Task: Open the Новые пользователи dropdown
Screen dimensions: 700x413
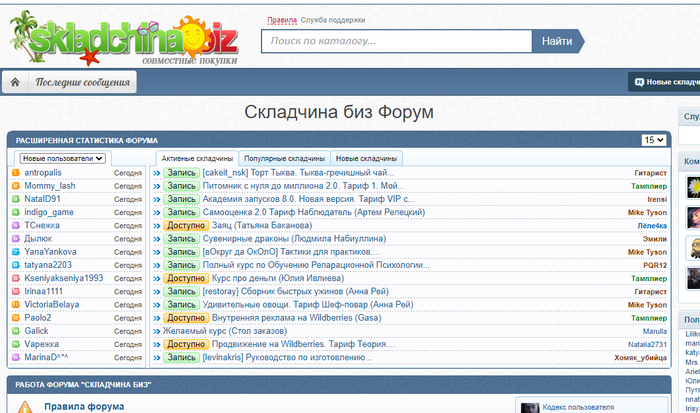Action: [63, 158]
